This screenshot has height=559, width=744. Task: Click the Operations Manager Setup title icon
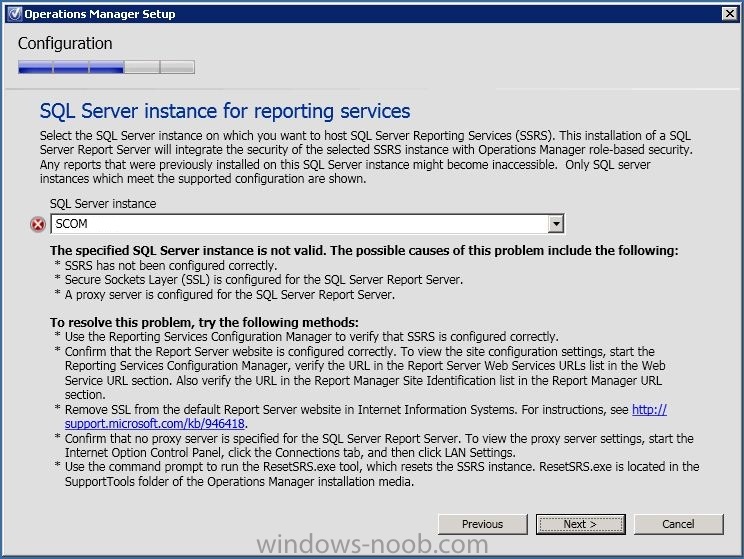15,14
